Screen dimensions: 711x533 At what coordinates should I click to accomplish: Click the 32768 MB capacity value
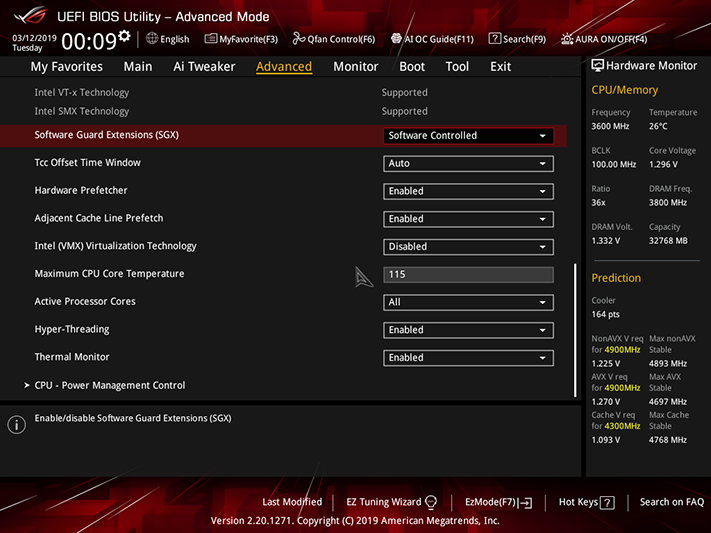coord(668,241)
